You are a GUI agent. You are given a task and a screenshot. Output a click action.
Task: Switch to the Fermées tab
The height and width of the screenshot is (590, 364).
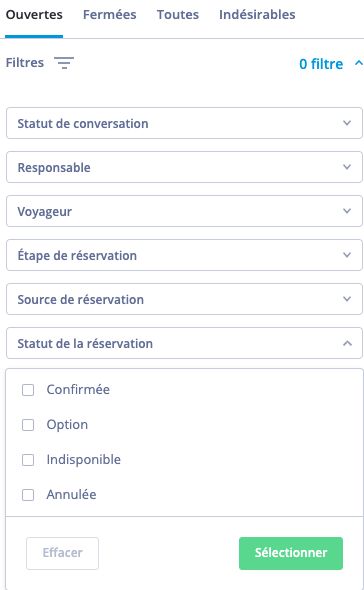pyautogui.click(x=110, y=15)
